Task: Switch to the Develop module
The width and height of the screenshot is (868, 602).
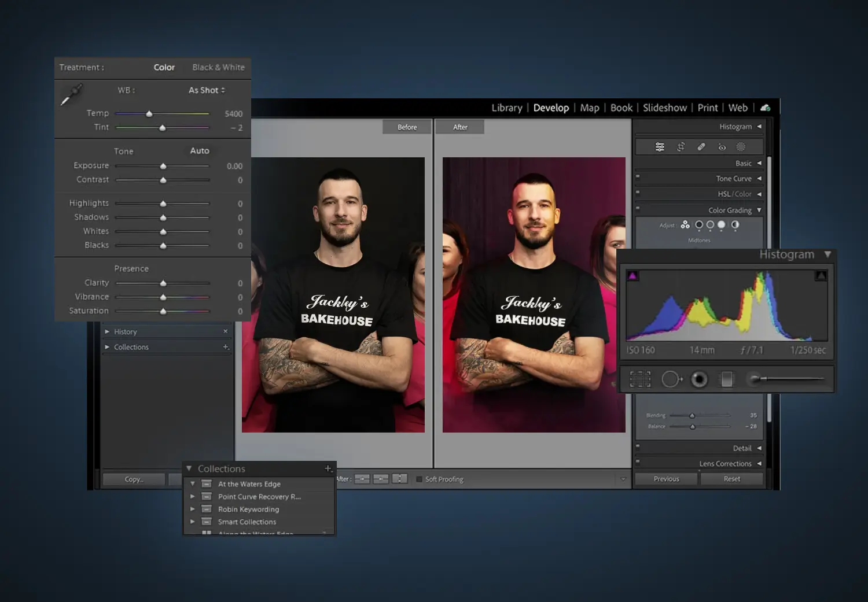Action: click(x=551, y=108)
